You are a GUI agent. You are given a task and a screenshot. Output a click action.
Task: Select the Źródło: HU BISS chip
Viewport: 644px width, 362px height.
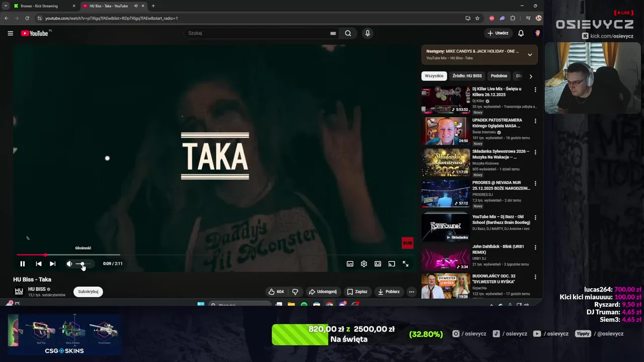click(467, 76)
